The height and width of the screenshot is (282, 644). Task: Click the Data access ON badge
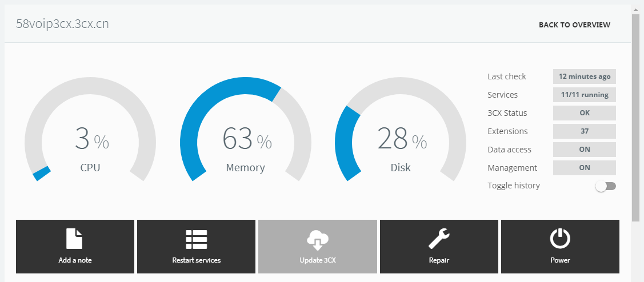585,150
